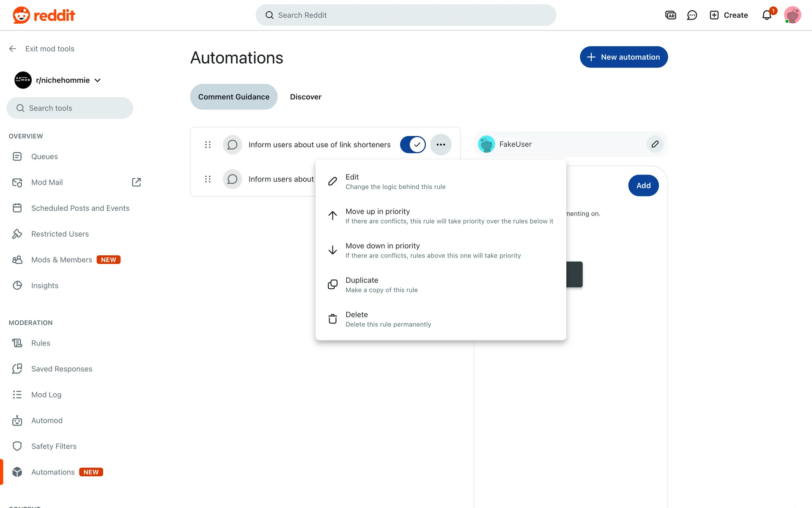Expand the r/nichehommie community dropdown
This screenshot has height=508, width=812.
coord(98,80)
